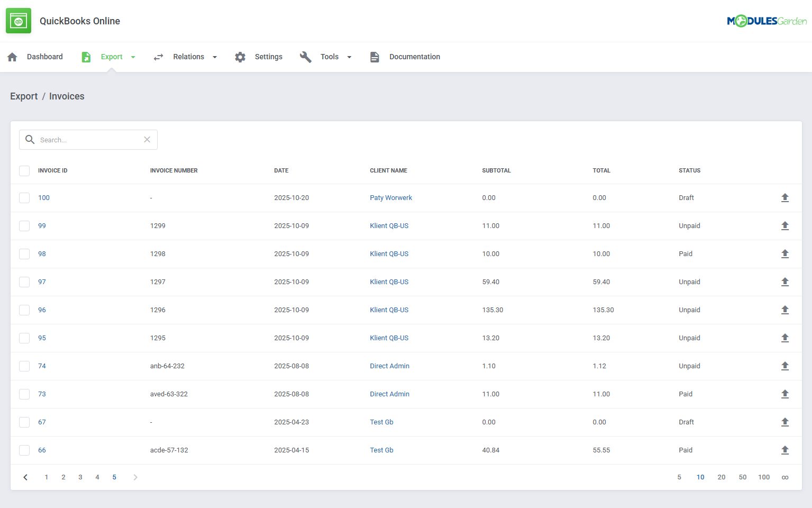Click the Relations swap arrows icon

point(158,57)
